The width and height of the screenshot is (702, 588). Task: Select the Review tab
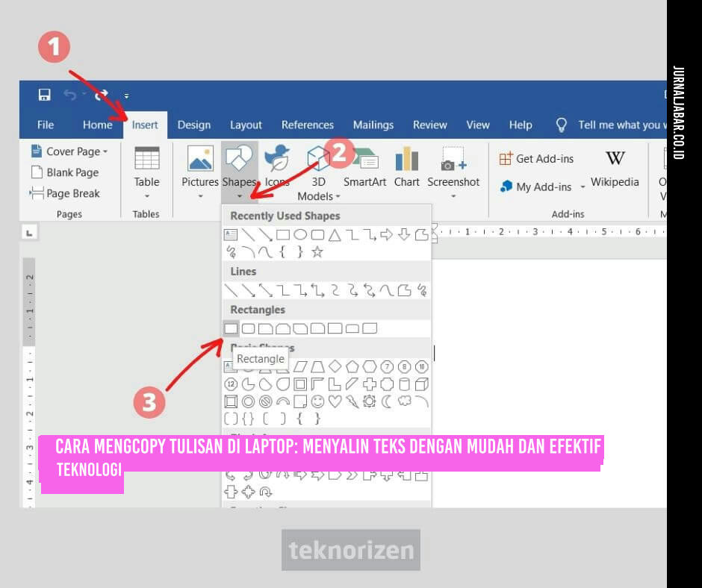430,125
